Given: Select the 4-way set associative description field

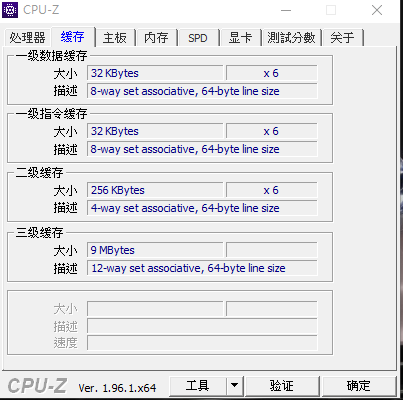Looking at the screenshot, I should 202,208.
